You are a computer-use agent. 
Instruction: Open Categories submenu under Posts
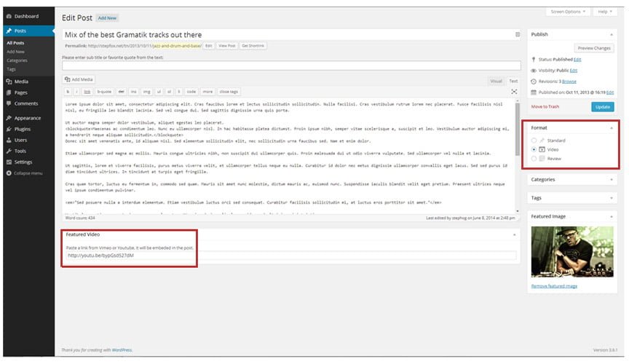(17, 60)
